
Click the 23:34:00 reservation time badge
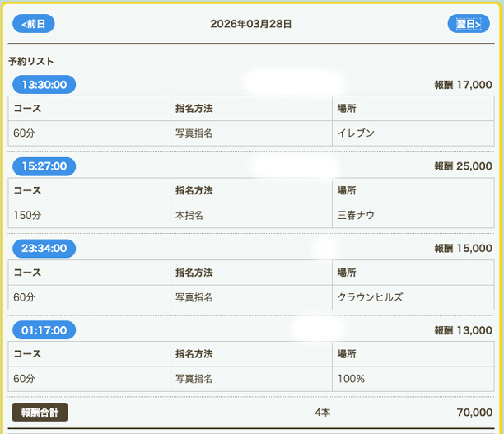tap(44, 248)
